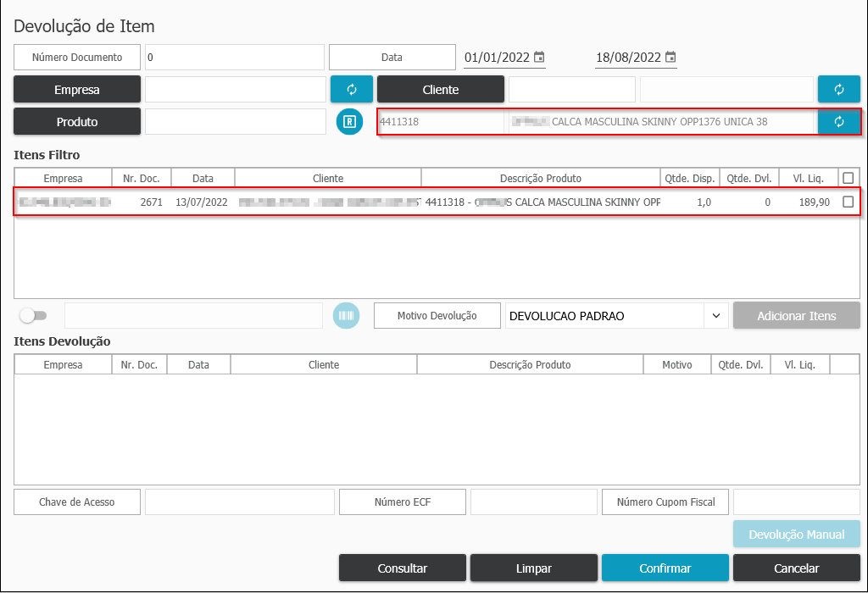Open calendar for end date 18/08/2022
The image size is (868, 593).
(670, 57)
